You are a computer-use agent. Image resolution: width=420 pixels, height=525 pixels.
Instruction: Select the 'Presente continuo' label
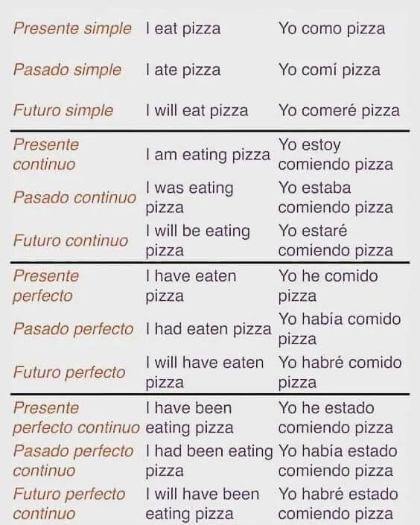tap(46, 155)
